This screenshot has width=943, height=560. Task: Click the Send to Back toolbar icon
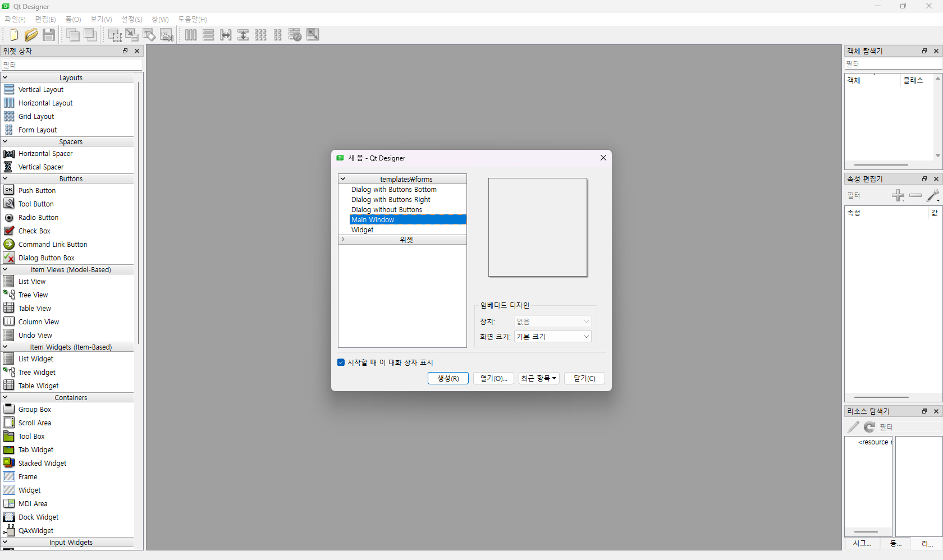click(90, 35)
